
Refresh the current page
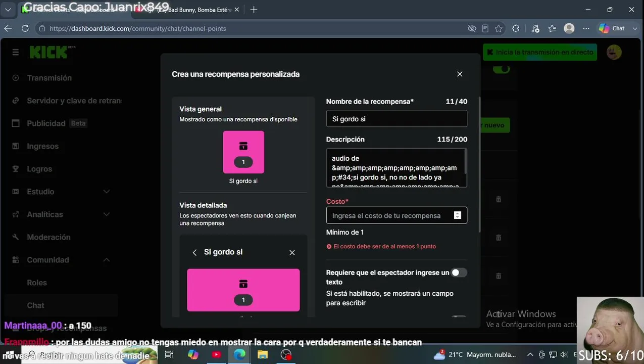(x=25, y=28)
